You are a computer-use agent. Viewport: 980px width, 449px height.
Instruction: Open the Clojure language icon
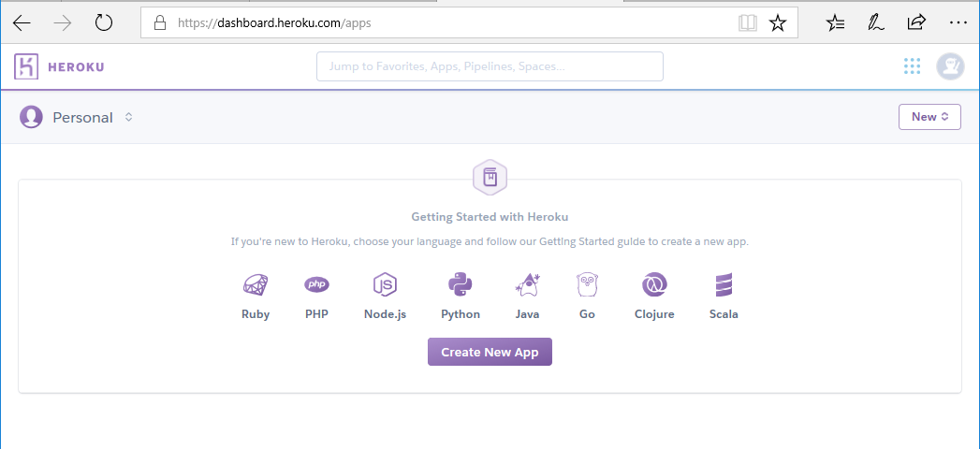click(653, 285)
